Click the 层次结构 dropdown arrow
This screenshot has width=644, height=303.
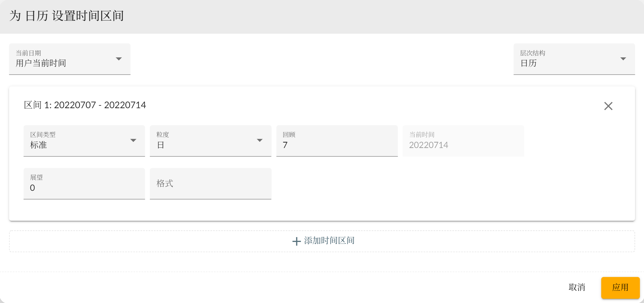point(623,59)
